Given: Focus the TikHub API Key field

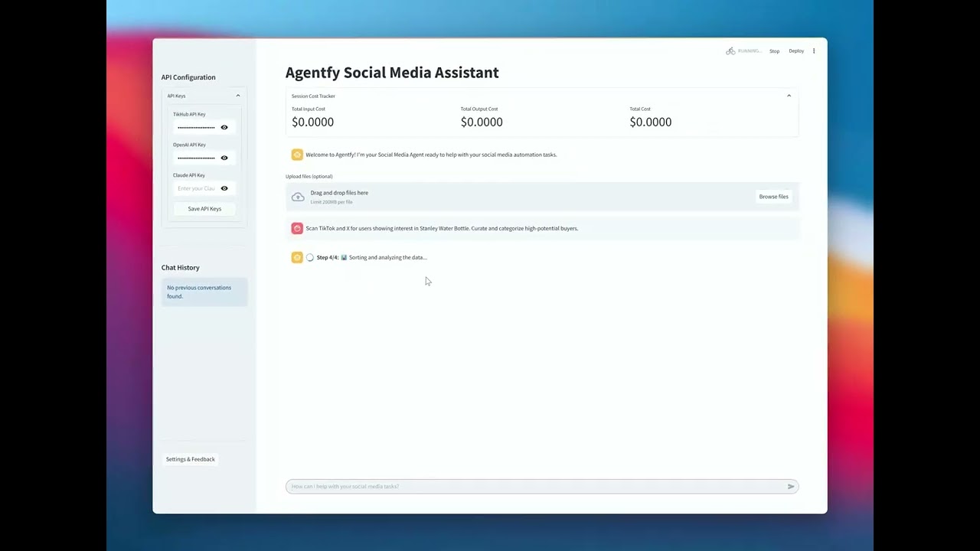Looking at the screenshot, I should coord(196,127).
